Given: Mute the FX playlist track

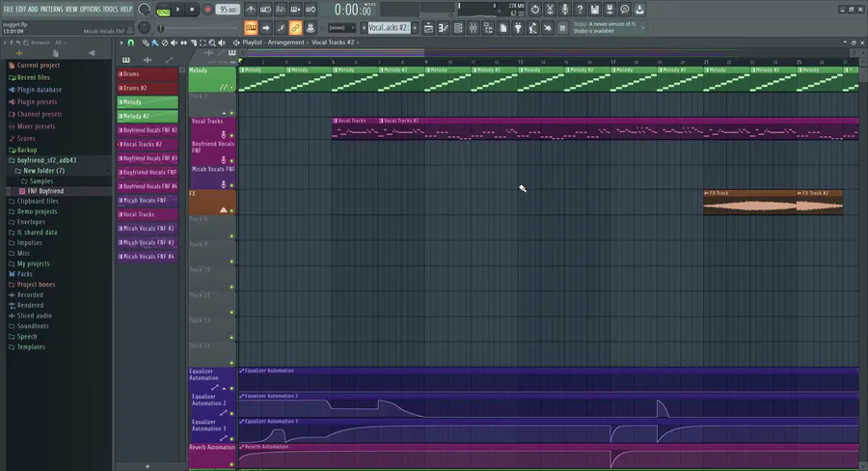Looking at the screenshot, I should tap(231, 210).
